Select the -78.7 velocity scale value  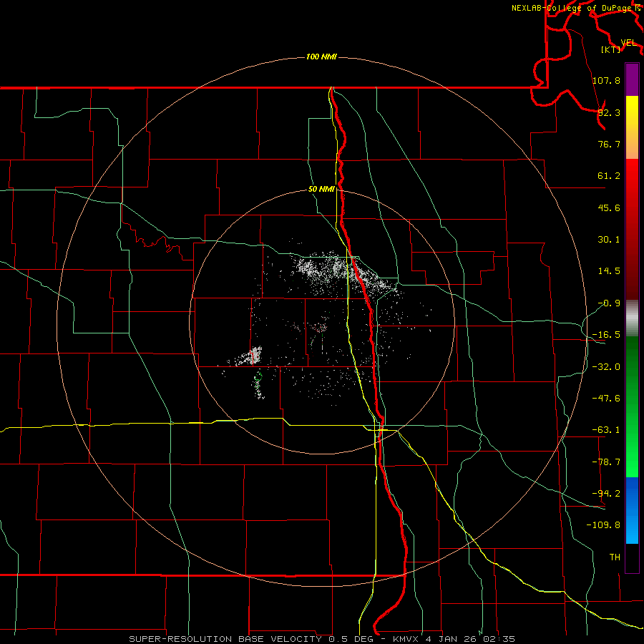[606, 462]
